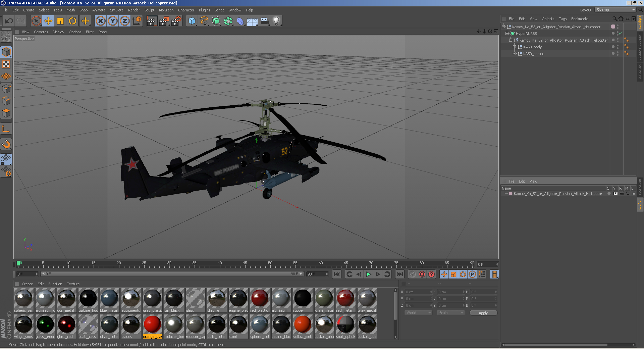Toggle layer solo dot for Kamov layer
The image size is (644, 349).
point(609,194)
